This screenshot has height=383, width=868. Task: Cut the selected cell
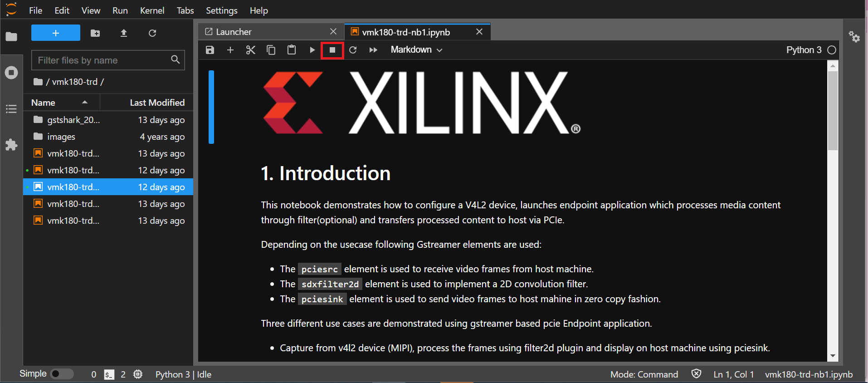pyautogui.click(x=251, y=50)
